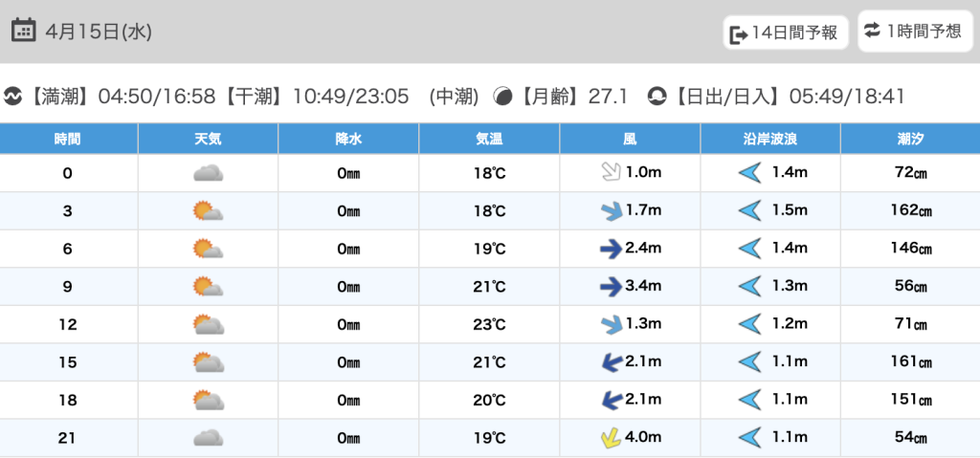Click the 風 column header
Viewport: 980px width, 458px height.
629,140
